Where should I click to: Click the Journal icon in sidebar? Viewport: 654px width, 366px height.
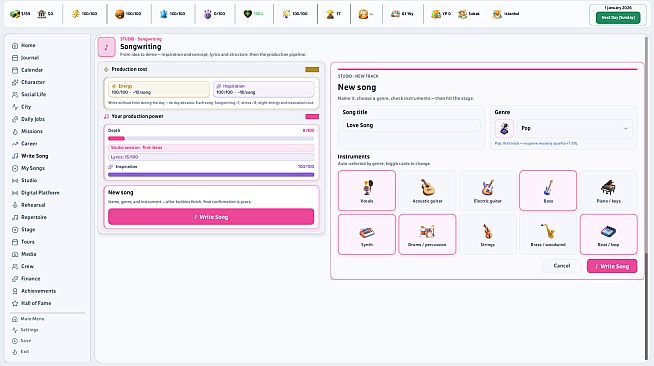[15, 58]
